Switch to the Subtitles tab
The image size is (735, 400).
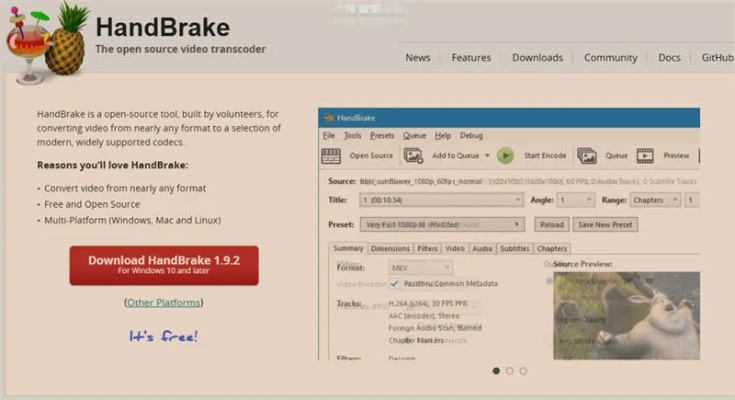[x=514, y=248]
